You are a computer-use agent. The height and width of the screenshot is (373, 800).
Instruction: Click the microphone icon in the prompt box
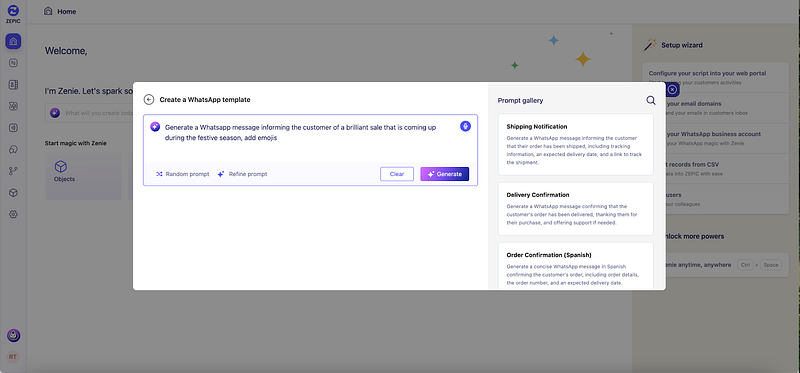[465, 126]
